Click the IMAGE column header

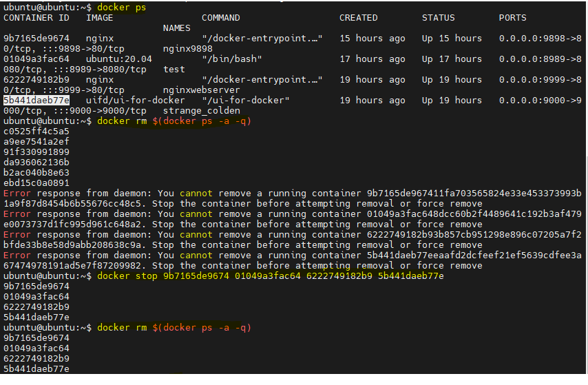[x=99, y=18]
